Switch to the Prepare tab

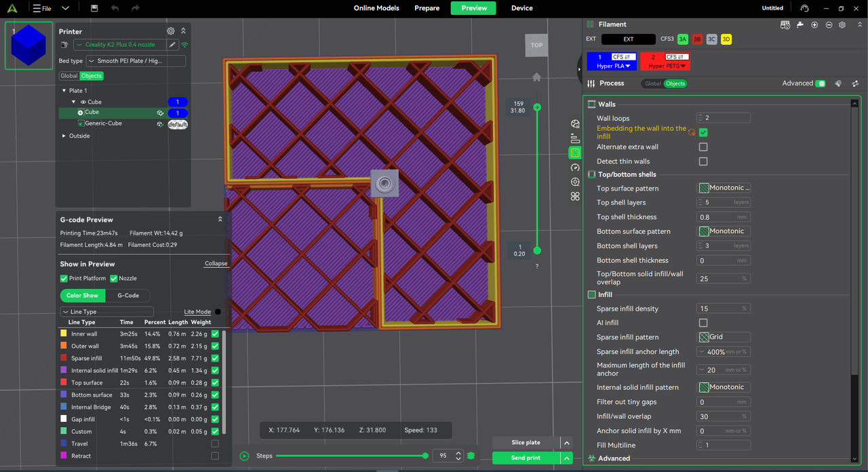click(427, 8)
